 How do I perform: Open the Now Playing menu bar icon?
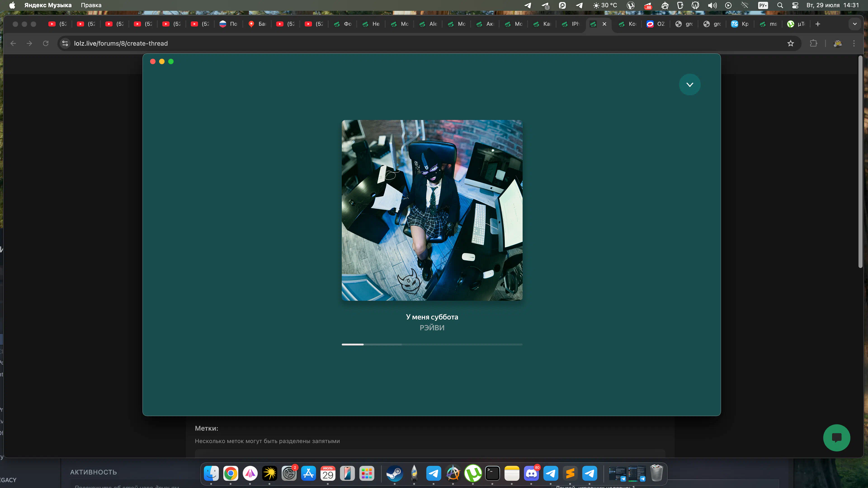[728, 5]
